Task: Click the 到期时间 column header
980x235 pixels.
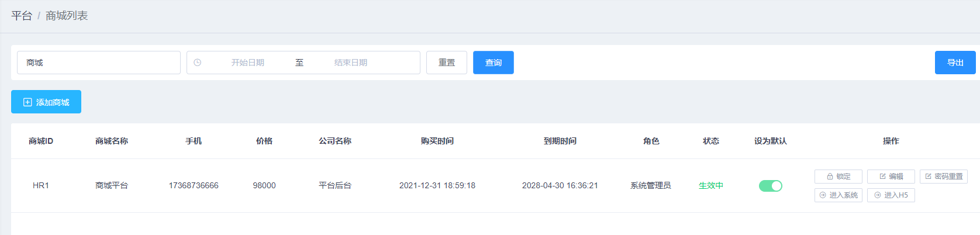Action: [x=560, y=141]
